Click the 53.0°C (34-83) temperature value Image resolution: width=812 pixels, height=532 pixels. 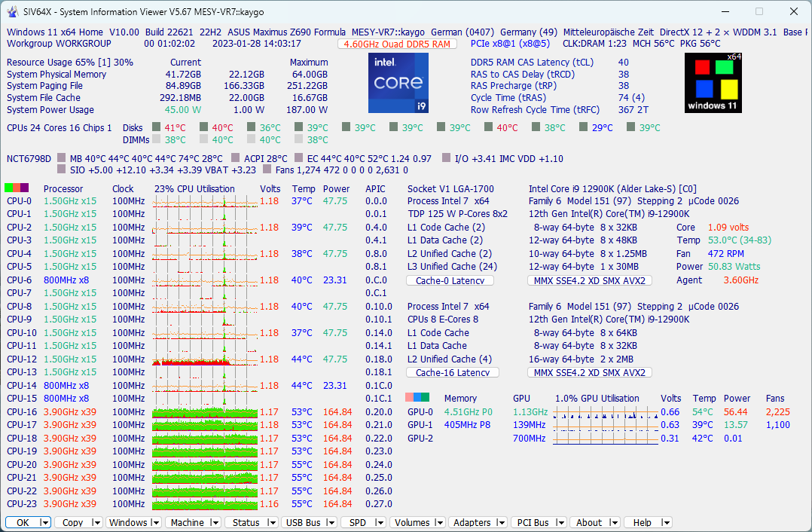[x=740, y=240]
